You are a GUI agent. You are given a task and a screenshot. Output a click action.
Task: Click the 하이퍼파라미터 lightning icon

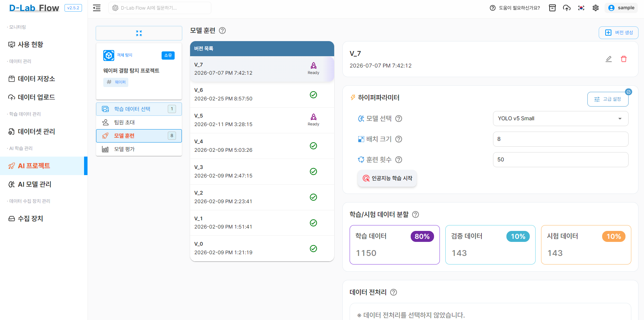[353, 98]
